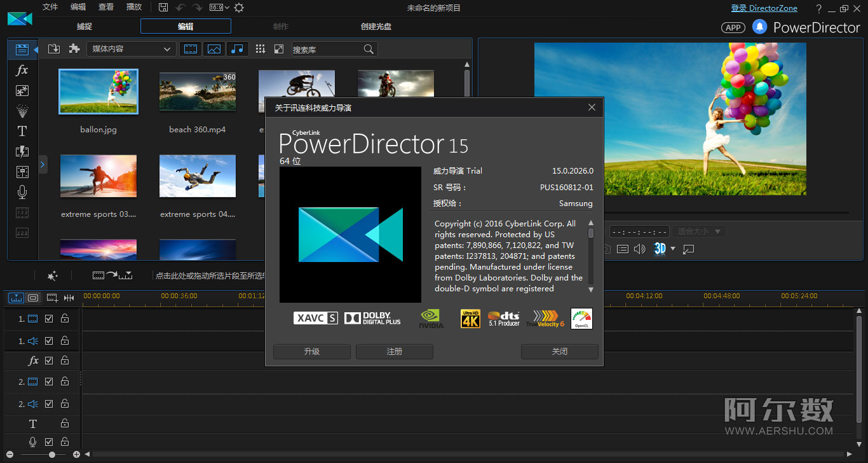
Task: Click the save project floppy icon
Action: point(163,8)
